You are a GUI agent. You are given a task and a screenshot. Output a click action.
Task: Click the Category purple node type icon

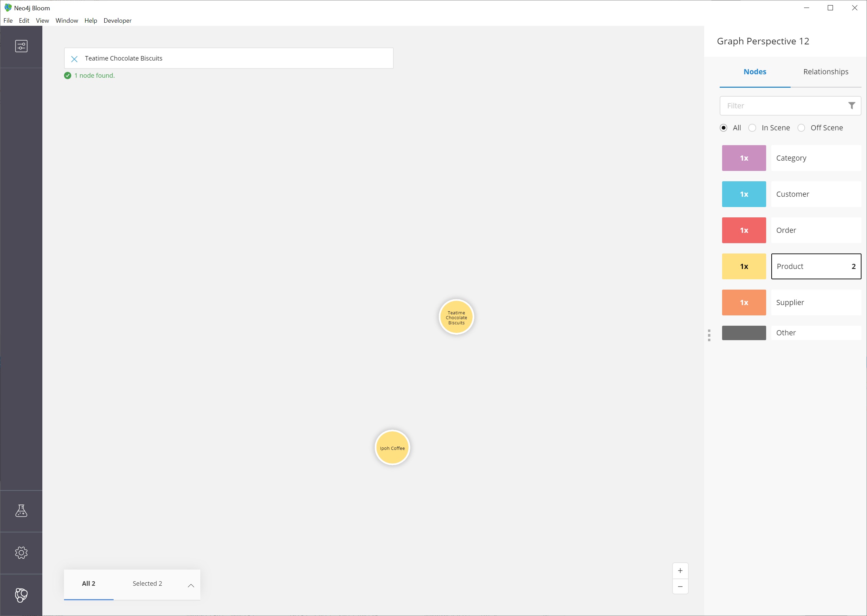744,158
